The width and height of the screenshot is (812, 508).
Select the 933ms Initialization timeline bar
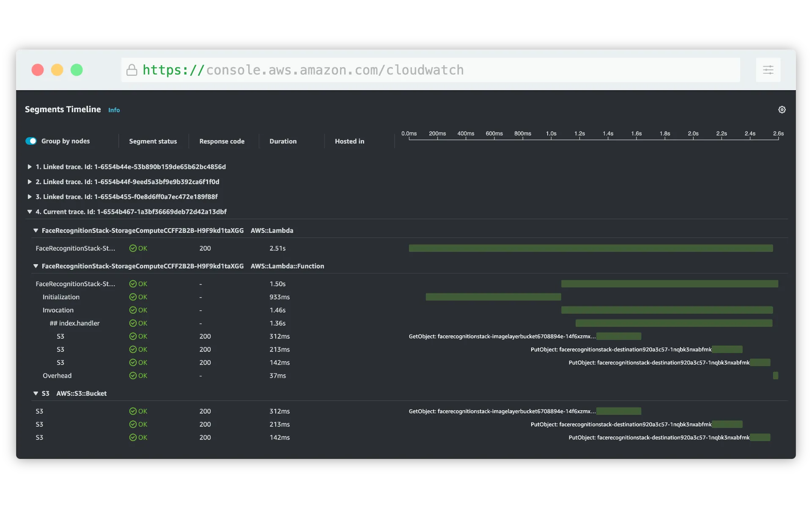click(494, 297)
